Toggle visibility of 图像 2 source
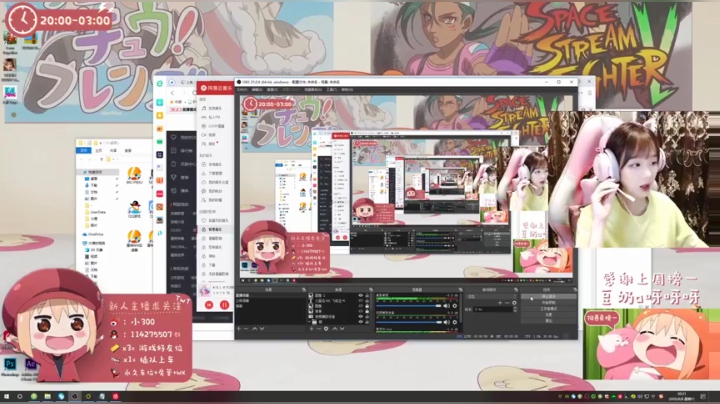 (x=360, y=295)
